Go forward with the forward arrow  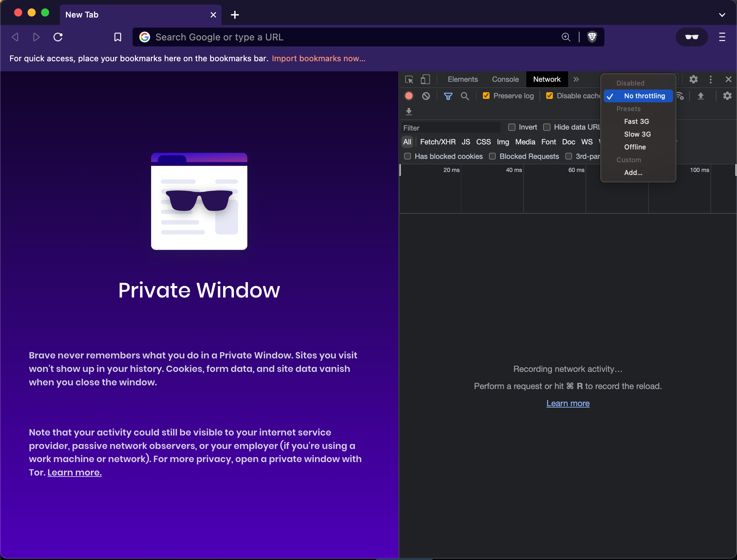pyautogui.click(x=36, y=37)
